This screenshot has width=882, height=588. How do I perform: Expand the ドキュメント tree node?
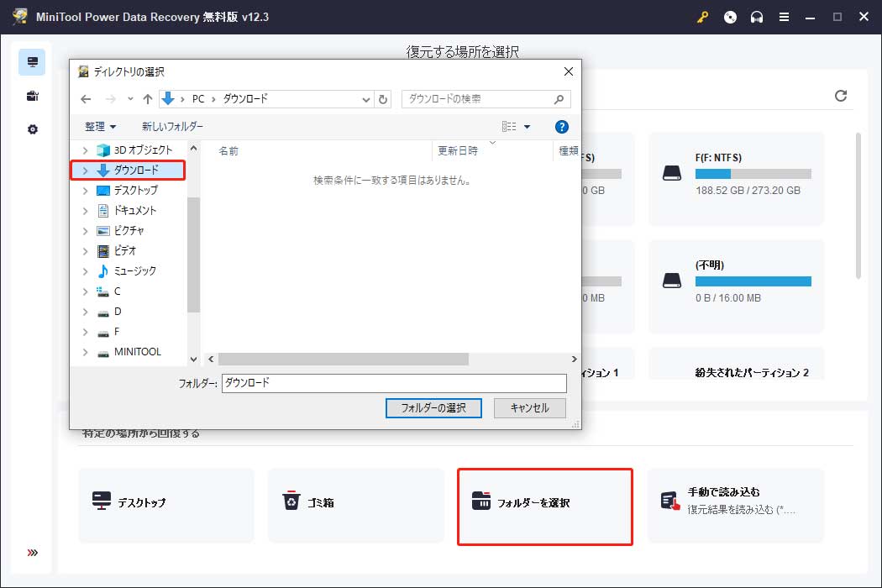(x=85, y=211)
